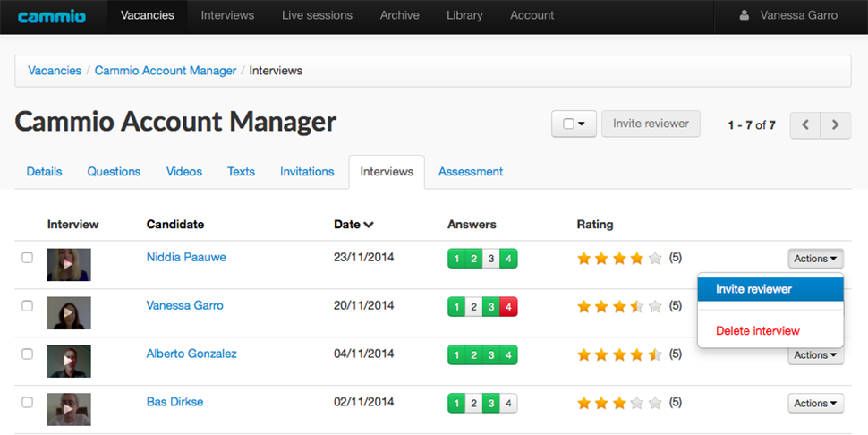
Task: Choose Invite reviewer from the Actions menu
Action: coord(753,289)
